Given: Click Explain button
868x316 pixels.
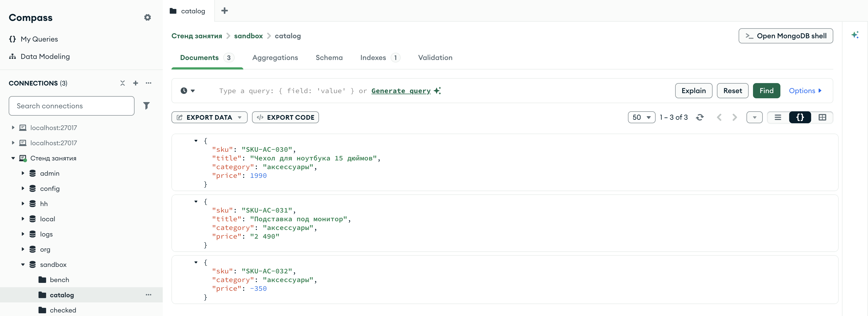Looking at the screenshot, I should pos(694,91).
